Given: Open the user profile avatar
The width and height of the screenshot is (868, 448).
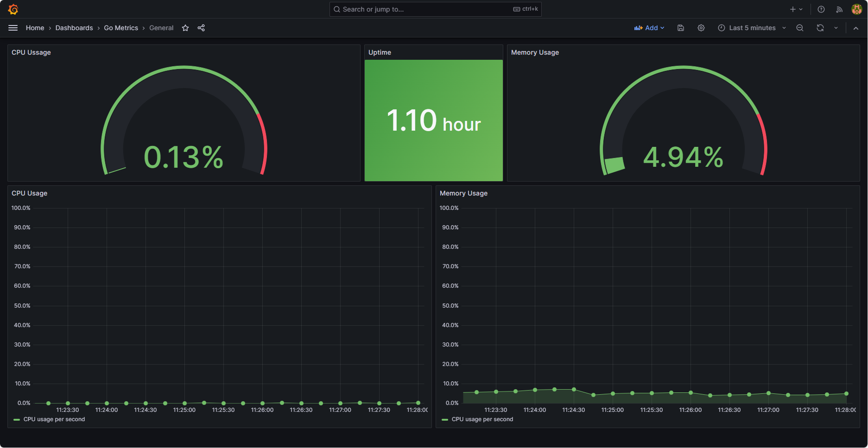Looking at the screenshot, I should coord(857,9).
